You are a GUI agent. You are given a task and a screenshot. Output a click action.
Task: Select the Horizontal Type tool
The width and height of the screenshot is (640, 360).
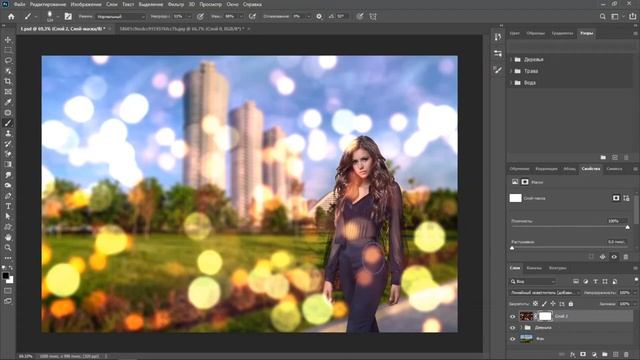pos(8,206)
